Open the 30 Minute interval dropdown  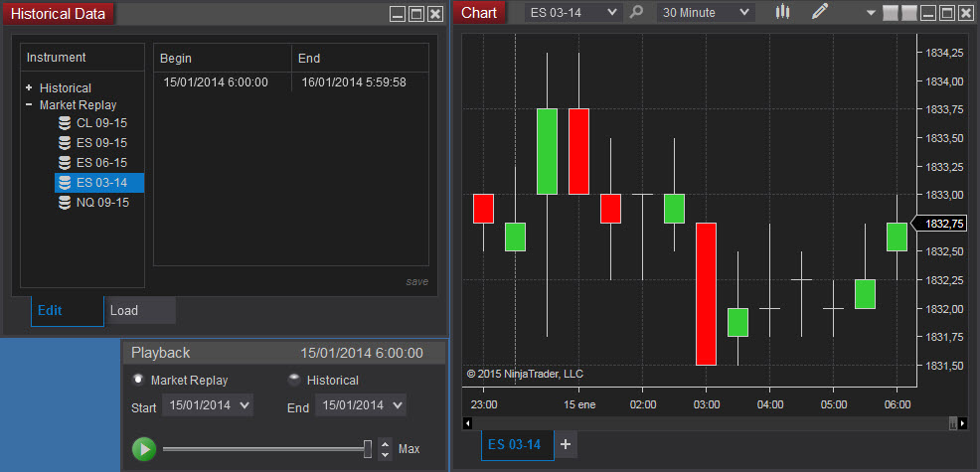[x=706, y=12]
